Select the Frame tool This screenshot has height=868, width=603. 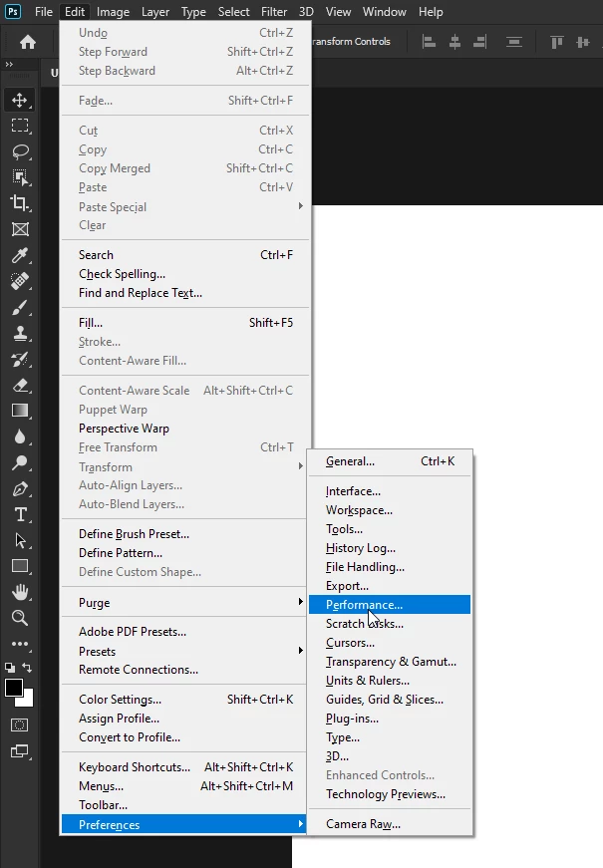tap(20, 229)
